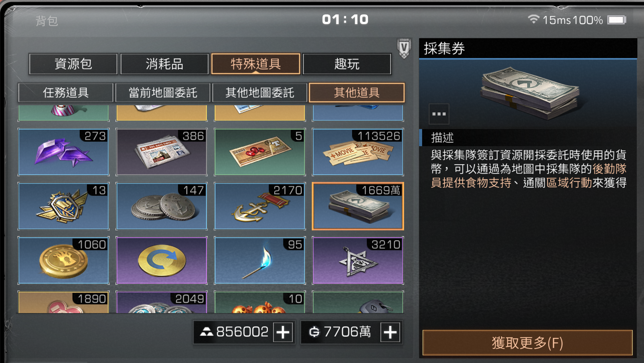Select the newspaper item with 386
644x363 pixels.
(161, 152)
